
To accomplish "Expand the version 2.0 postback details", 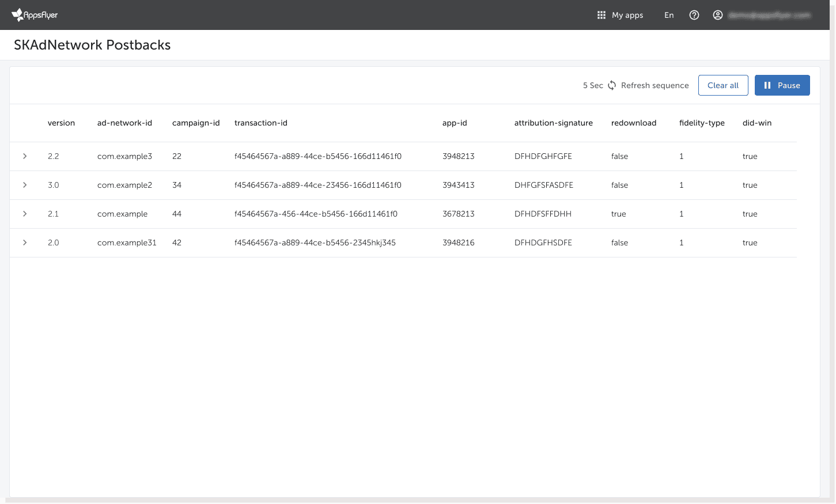I will click(25, 242).
